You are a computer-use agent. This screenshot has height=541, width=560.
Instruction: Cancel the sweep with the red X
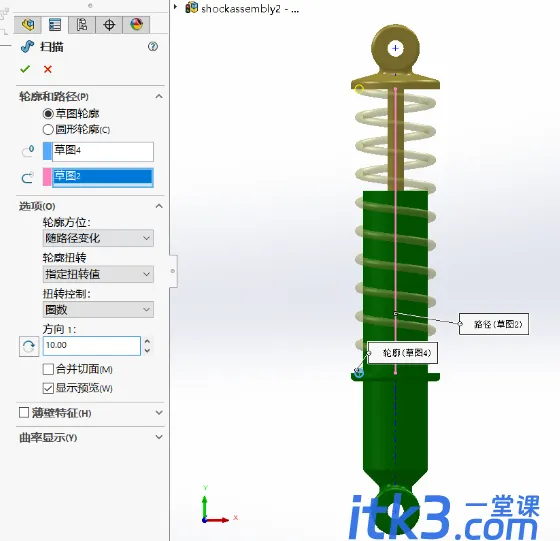pyautogui.click(x=48, y=69)
